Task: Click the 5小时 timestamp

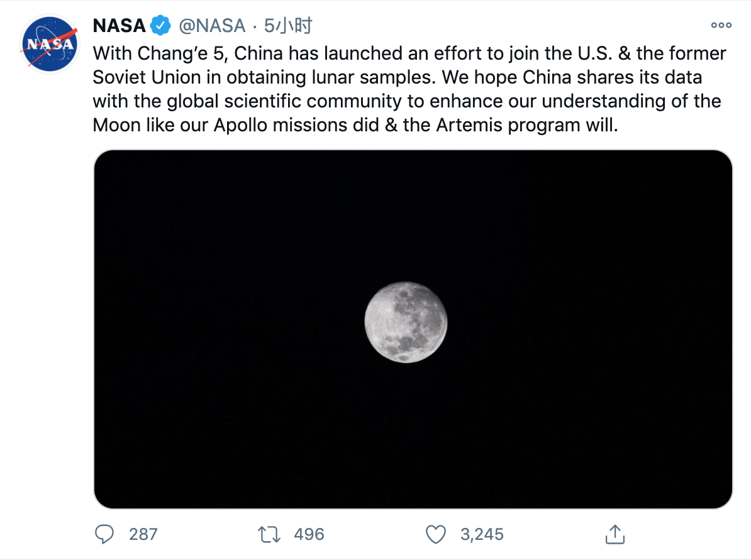Action: coord(288,25)
